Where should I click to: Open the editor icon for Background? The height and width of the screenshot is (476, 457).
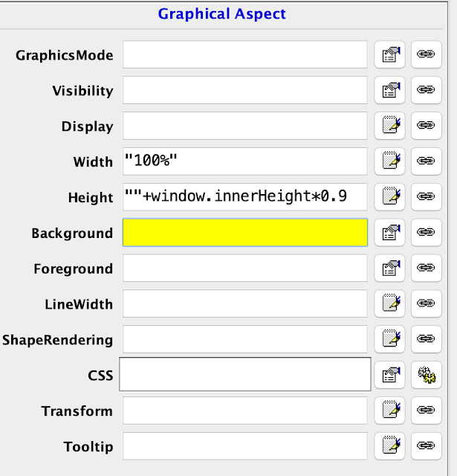pos(389,233)
